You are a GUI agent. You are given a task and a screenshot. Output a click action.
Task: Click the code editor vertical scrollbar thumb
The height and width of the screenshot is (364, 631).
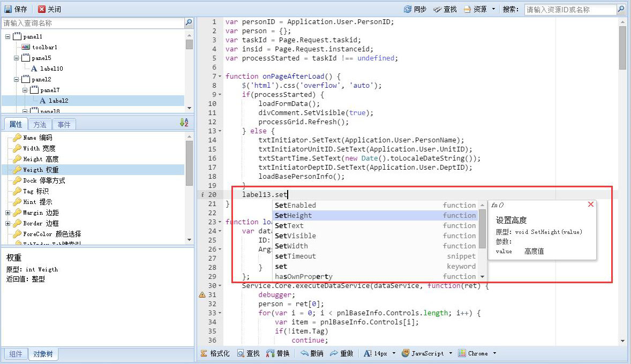[x=622, y=48]
